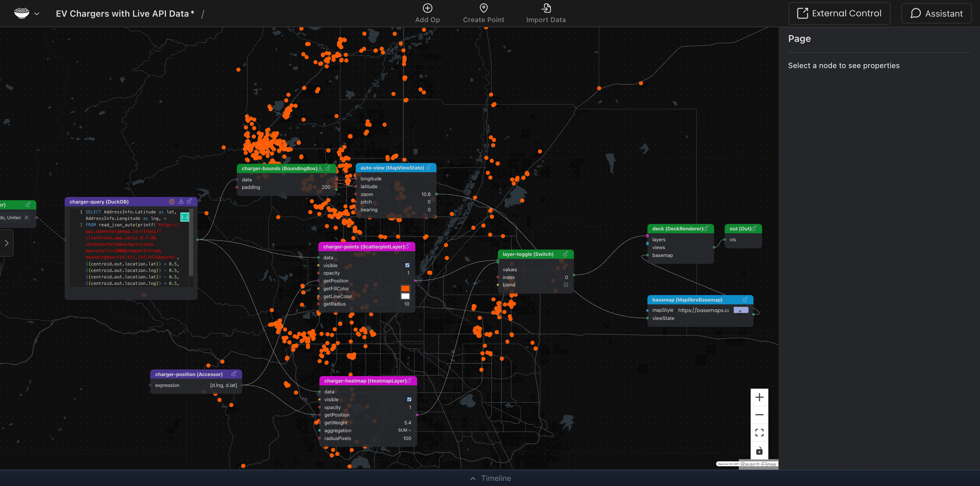Click the upload button beside mapStyle
The height and width of the screenshot is (486, 980).
(x=740, y=310)
